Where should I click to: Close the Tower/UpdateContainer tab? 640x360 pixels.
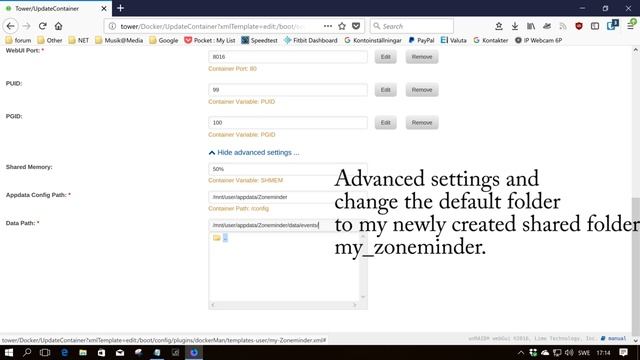[x=104, y=8]
